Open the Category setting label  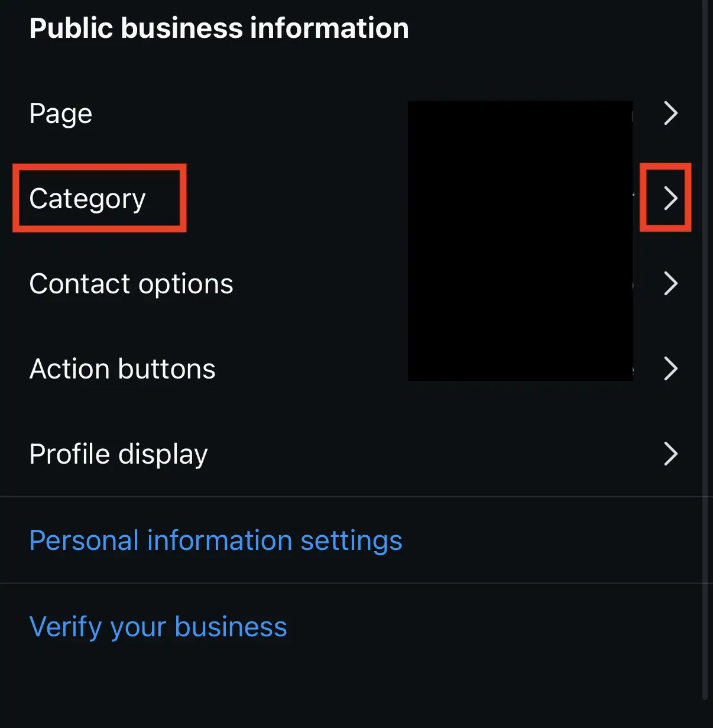tap(87, 198)
